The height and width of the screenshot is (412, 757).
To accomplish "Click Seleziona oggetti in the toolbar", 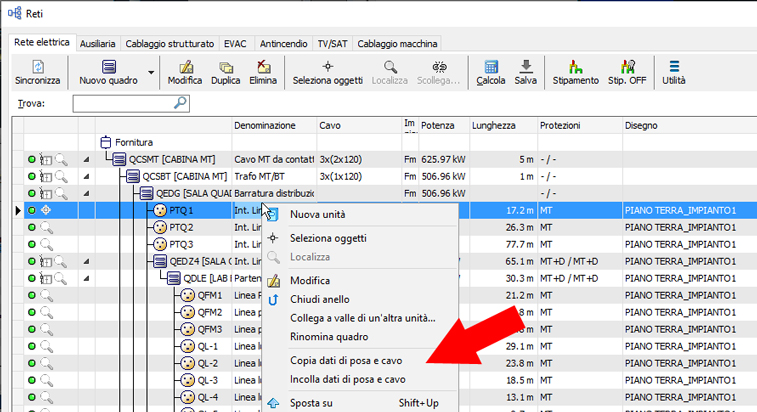I will click(328, 72).
